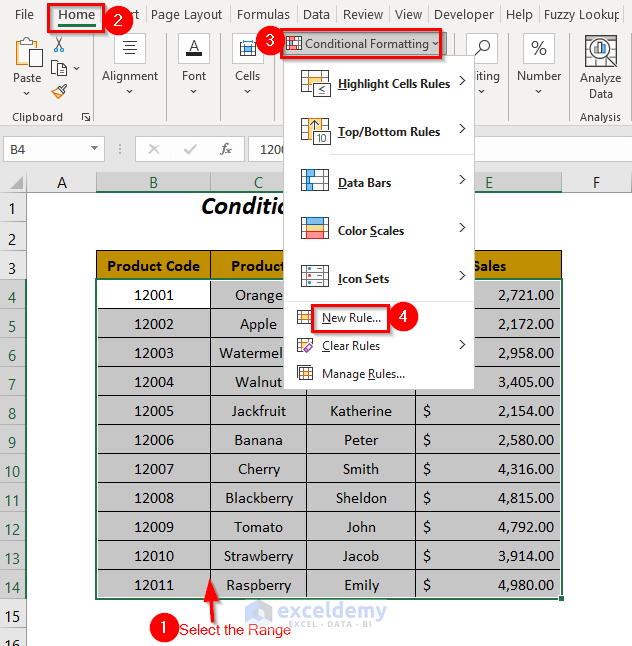Expand the Name Box dropdown arrow
This screenshot has height=646, width=632.
point(94,148)
